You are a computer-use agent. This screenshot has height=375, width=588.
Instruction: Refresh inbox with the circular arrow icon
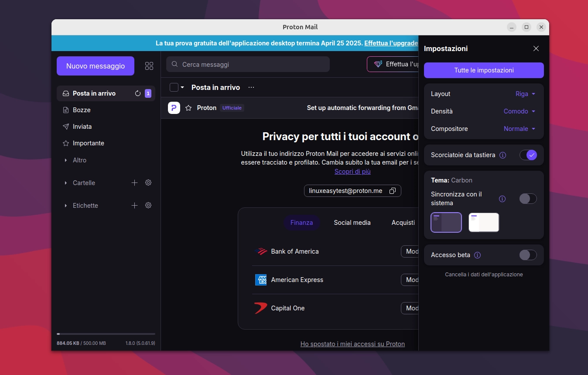pyautogui.click(x=138, y=93)
